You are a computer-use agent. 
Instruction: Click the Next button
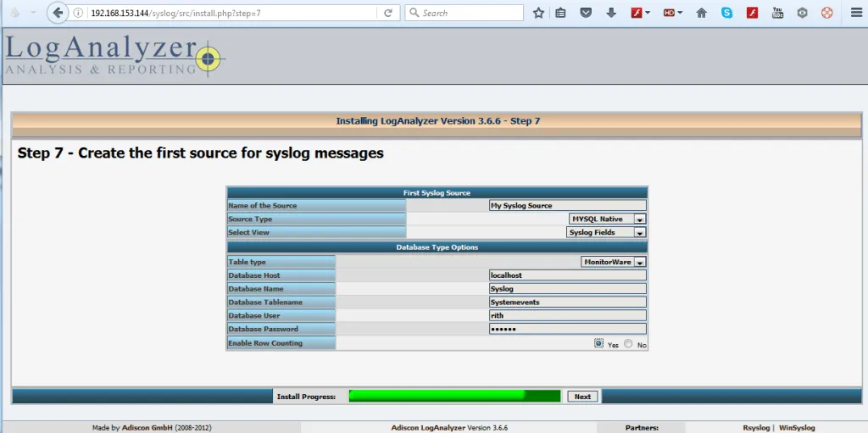pyautogui.click(x=582, y=397)
